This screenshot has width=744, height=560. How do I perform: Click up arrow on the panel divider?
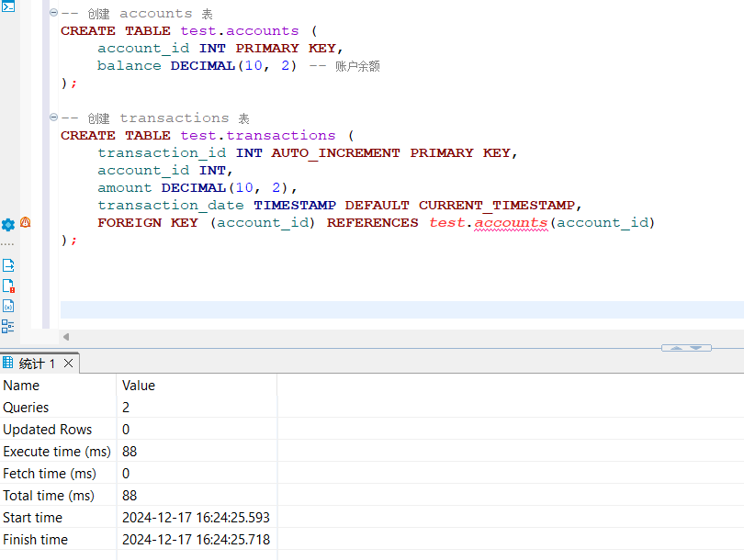coord(676,348)
